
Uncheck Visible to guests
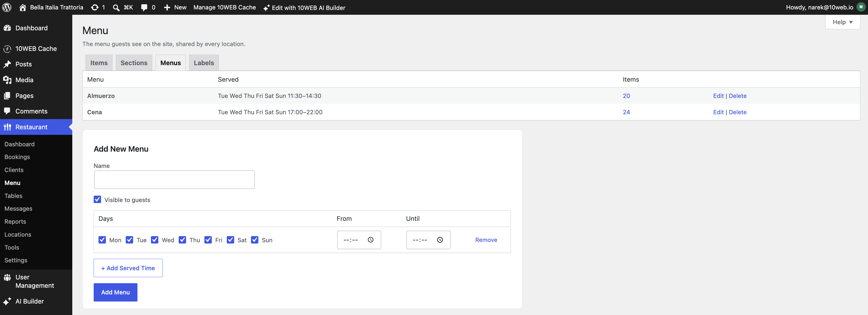pos(97,199)
